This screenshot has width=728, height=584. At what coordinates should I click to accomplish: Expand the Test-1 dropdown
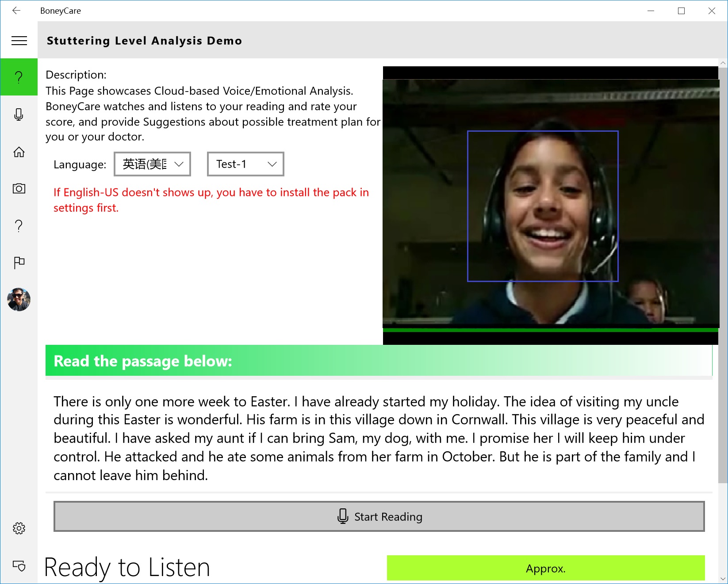(x=245, y=164)
